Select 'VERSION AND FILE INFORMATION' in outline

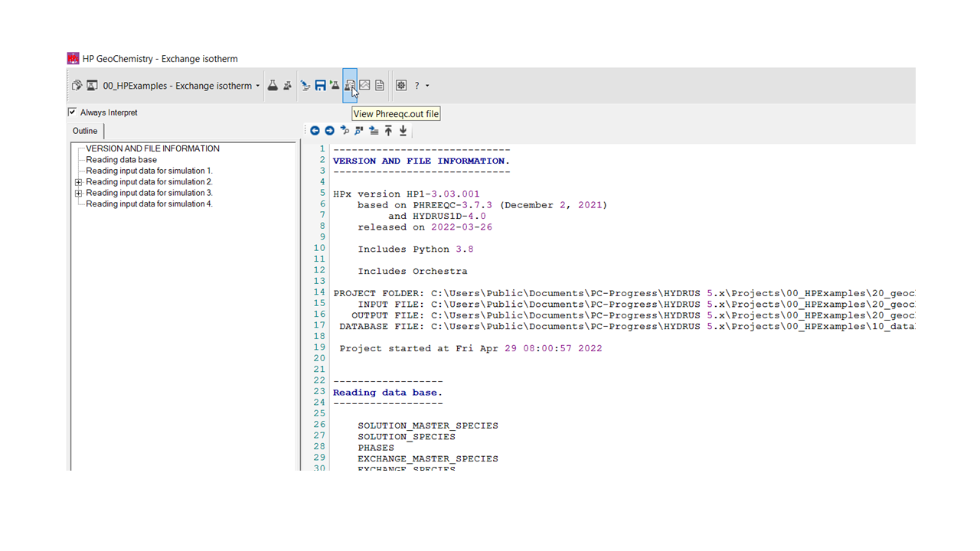[x=152, y=148]
